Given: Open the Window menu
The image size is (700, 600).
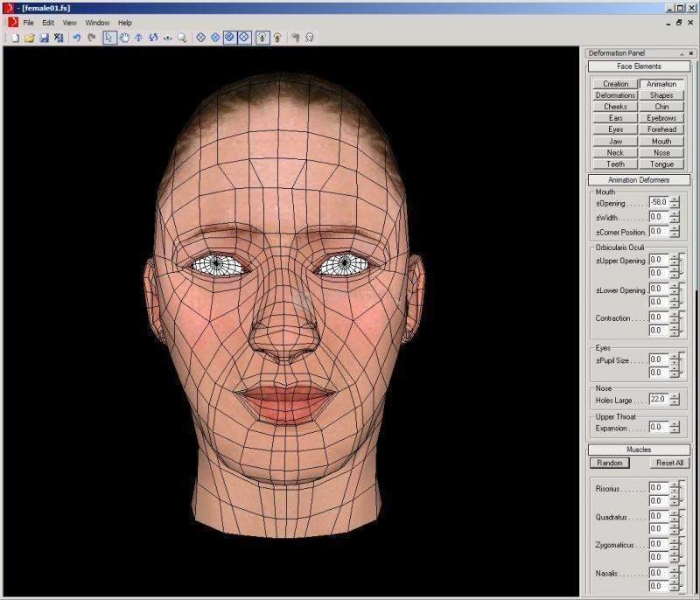Looking at the screenshot, I should click(97, 22).
